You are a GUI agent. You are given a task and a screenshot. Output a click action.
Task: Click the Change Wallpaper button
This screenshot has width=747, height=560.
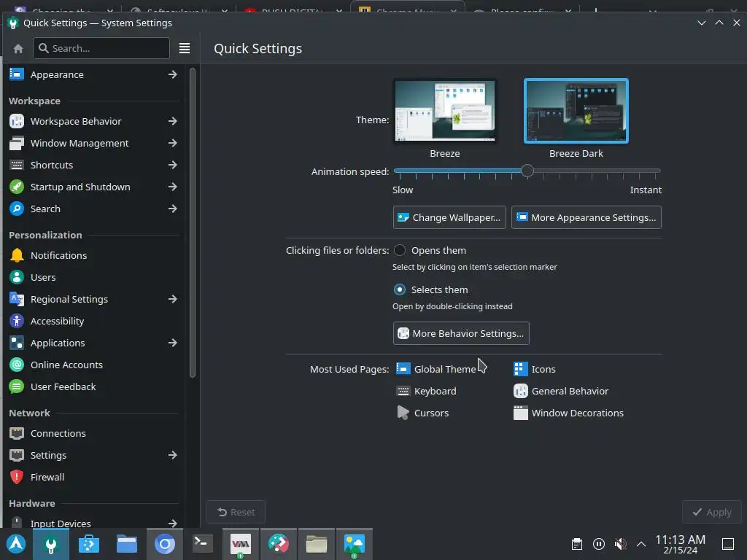[449, 217]
